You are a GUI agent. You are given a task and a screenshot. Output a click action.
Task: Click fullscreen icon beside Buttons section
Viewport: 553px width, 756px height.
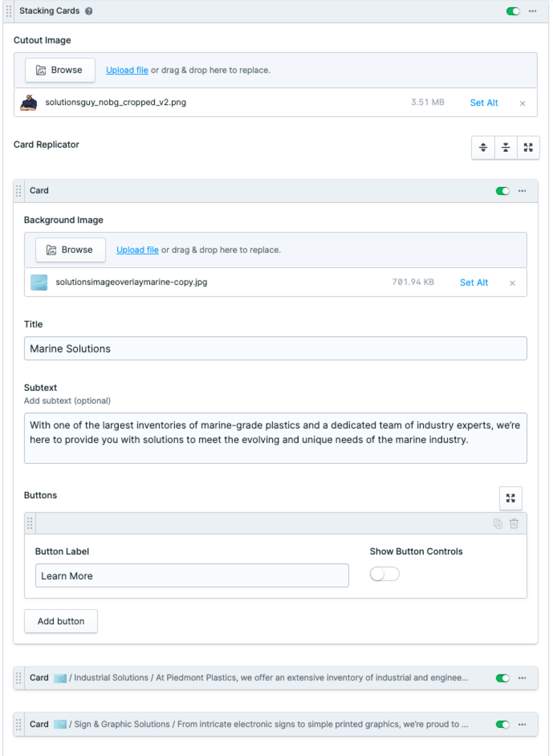[510, 498]
